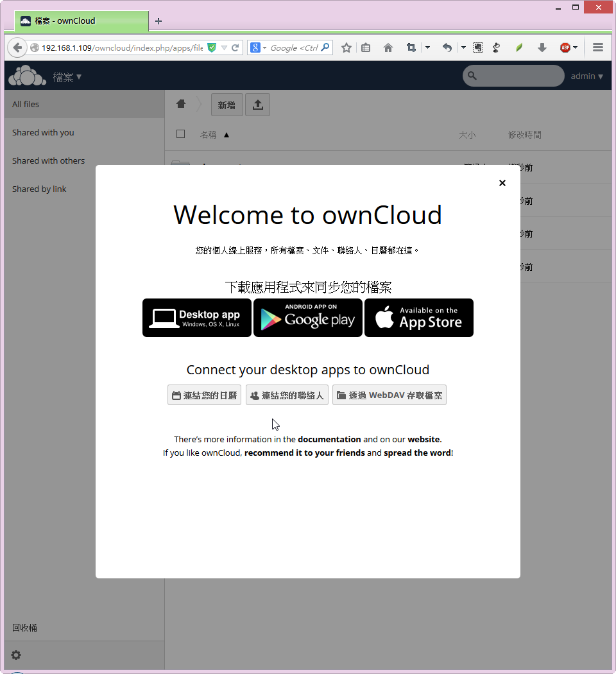Click the dashed-square capture toolbar icon

[x=477, y=48]
